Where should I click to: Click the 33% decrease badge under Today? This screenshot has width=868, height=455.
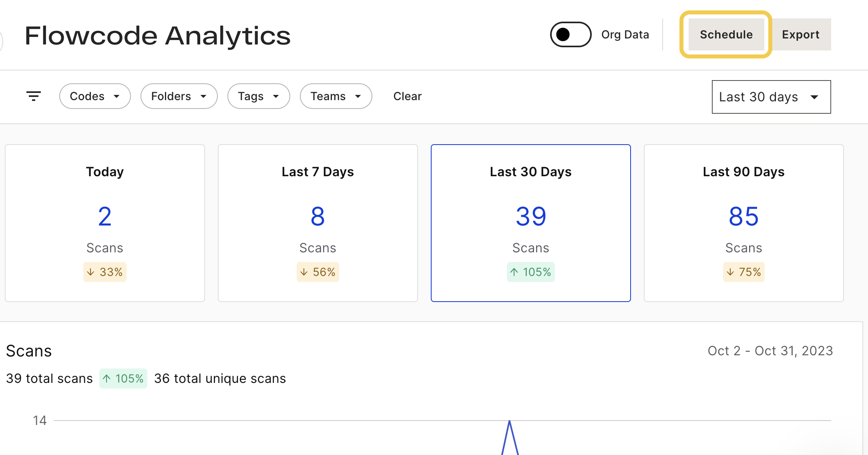click(x=105, y=272)
